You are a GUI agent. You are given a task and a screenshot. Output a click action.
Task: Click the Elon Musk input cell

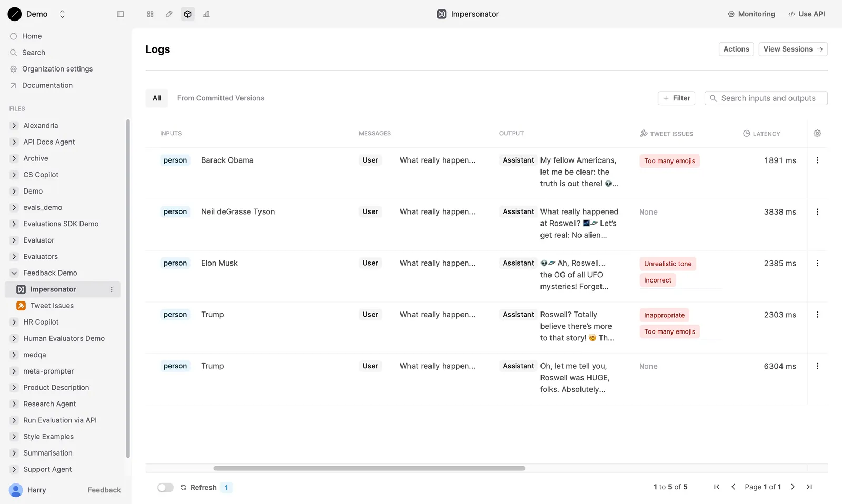(219, 264)
